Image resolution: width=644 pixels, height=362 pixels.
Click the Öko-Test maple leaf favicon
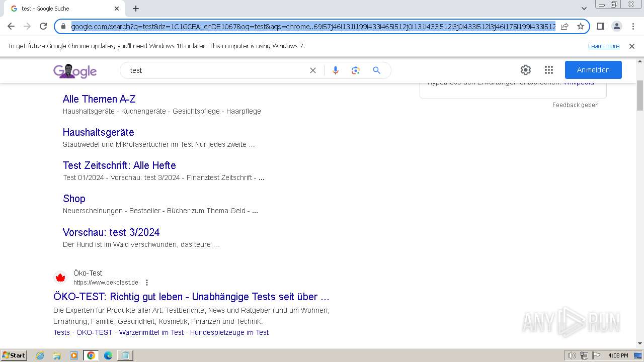point(60,278)
